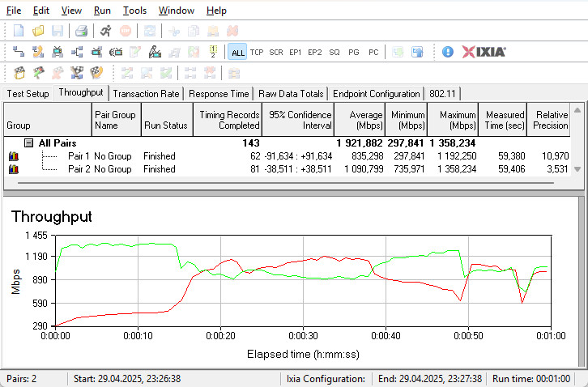Viewport: 588px width, 387px height.
Task: Click the TV with sound waves icon
Action: pyautogui.click(x=116, y=52)
